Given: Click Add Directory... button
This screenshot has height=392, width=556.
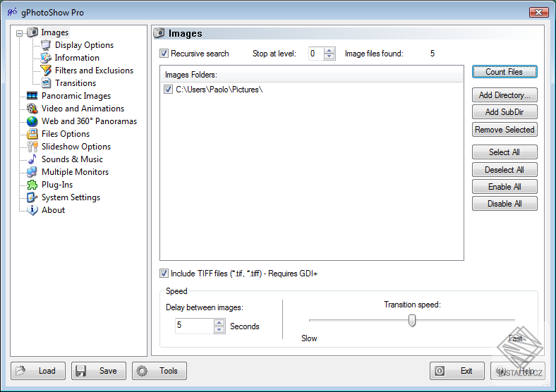Looking at the screenshot, I should [504, 95].
